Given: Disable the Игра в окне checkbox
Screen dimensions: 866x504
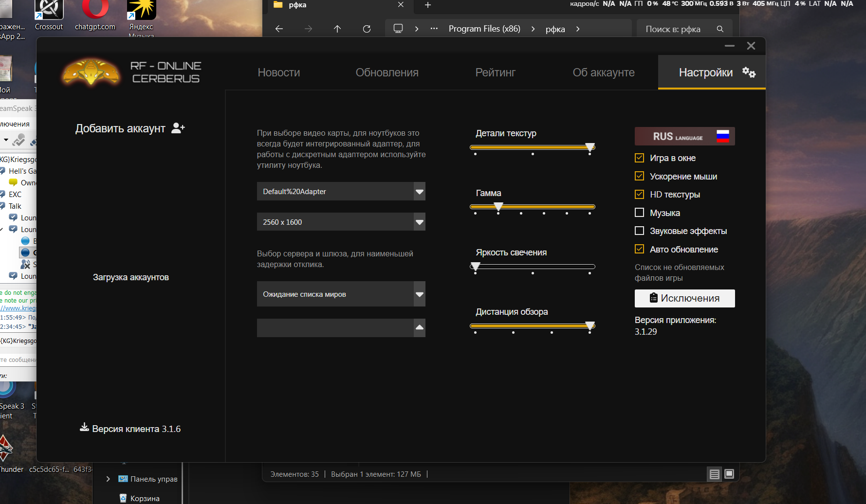Looking at the screenshot, I should pyautogui.click(x=639, y=158).
